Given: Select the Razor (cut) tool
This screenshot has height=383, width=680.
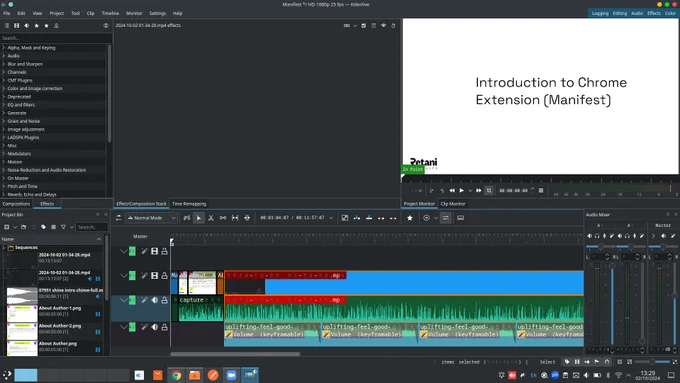Looking at the screenshot, I should click(211, 218).
